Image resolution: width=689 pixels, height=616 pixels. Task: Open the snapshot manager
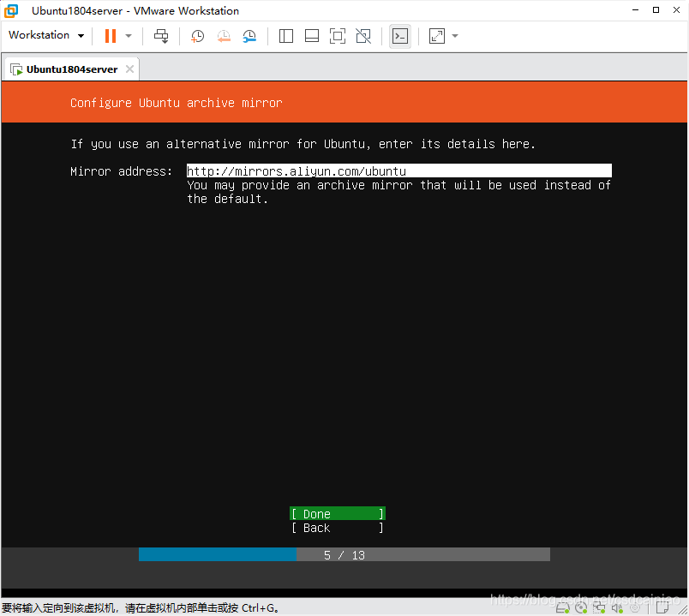249,36
